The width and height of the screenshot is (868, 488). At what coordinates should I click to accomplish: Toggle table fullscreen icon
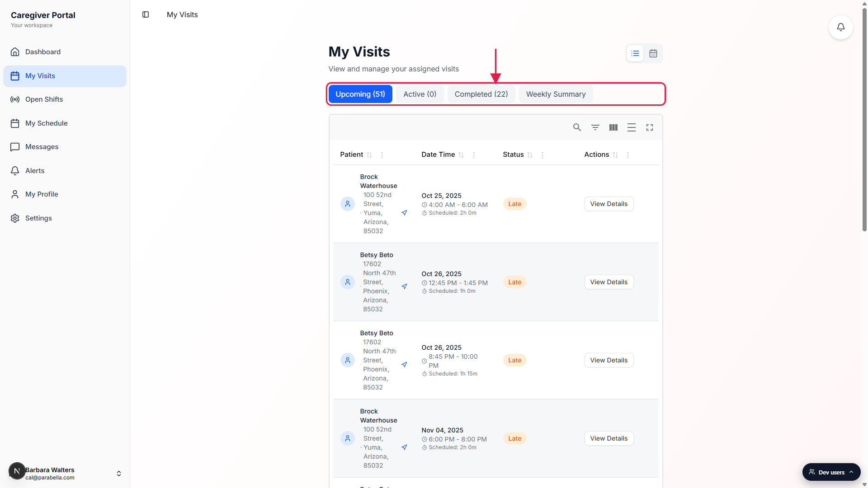[650, 127]
